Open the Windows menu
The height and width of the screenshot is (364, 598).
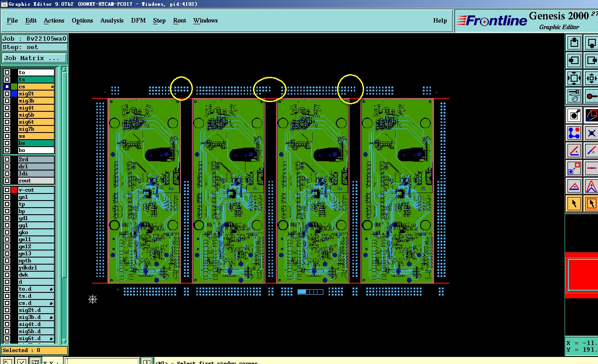[x=205, y=20]
